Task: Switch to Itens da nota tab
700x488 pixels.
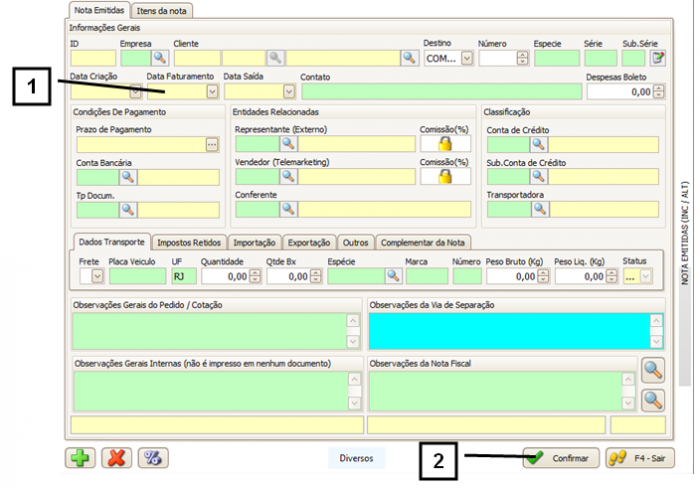Action: (x=162, y=10)
